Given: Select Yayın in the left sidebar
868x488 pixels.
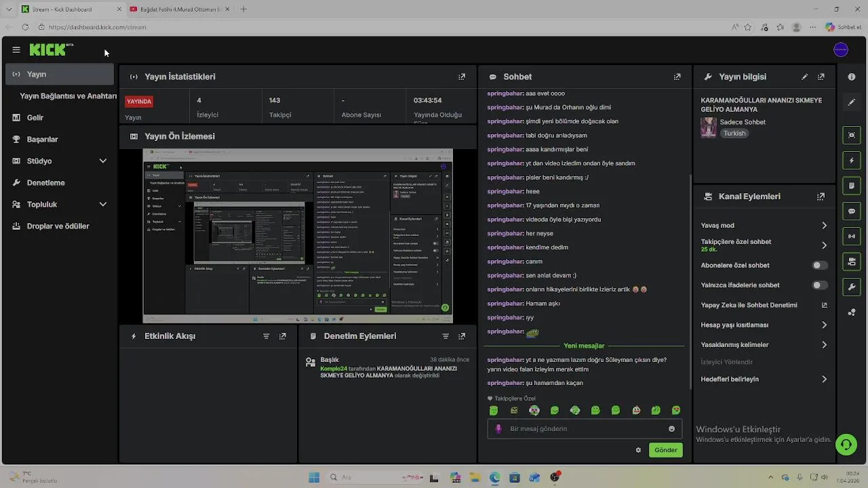Looking at the screenshot, I should [60, 75].
